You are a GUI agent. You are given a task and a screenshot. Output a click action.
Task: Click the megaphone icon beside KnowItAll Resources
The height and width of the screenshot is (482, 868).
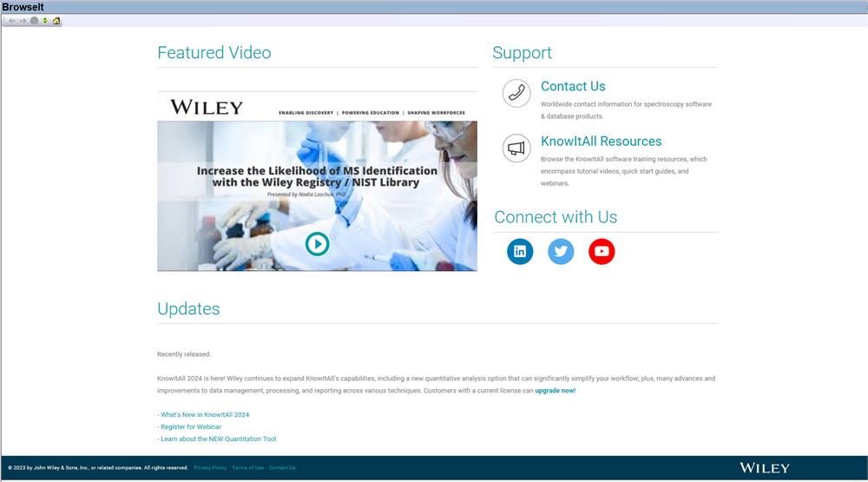point(516,149)
